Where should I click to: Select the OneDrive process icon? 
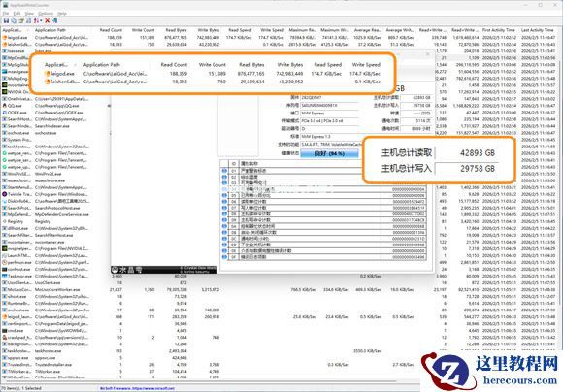(x=5, y=99)
